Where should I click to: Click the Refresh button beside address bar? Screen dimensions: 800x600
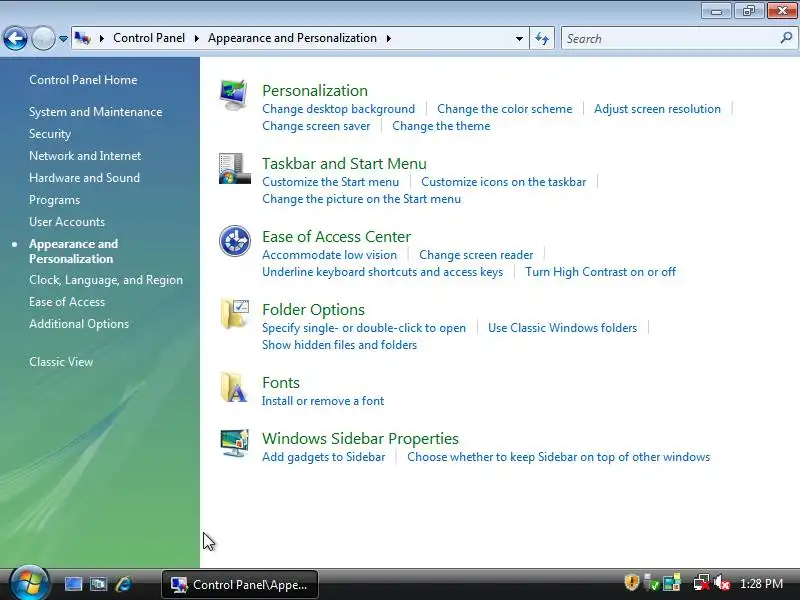click(542, 38)
